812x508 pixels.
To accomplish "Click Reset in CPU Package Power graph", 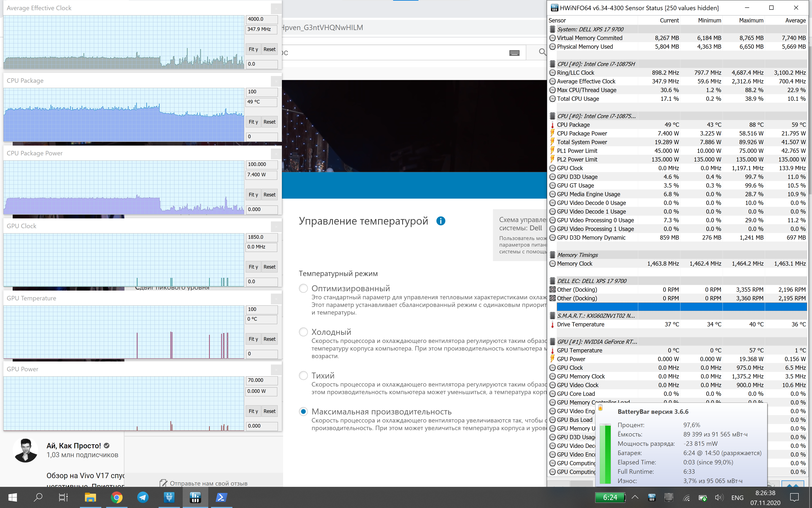I will (269, 195).
